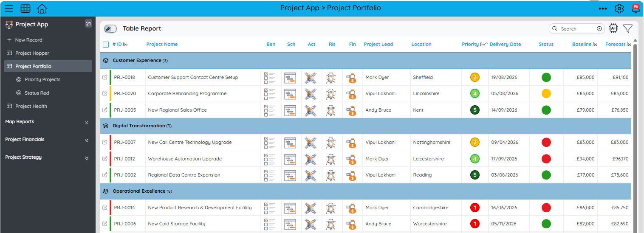Tick the select-all checkbox in header
Screen dimensions: 644x233
[106, 44]
